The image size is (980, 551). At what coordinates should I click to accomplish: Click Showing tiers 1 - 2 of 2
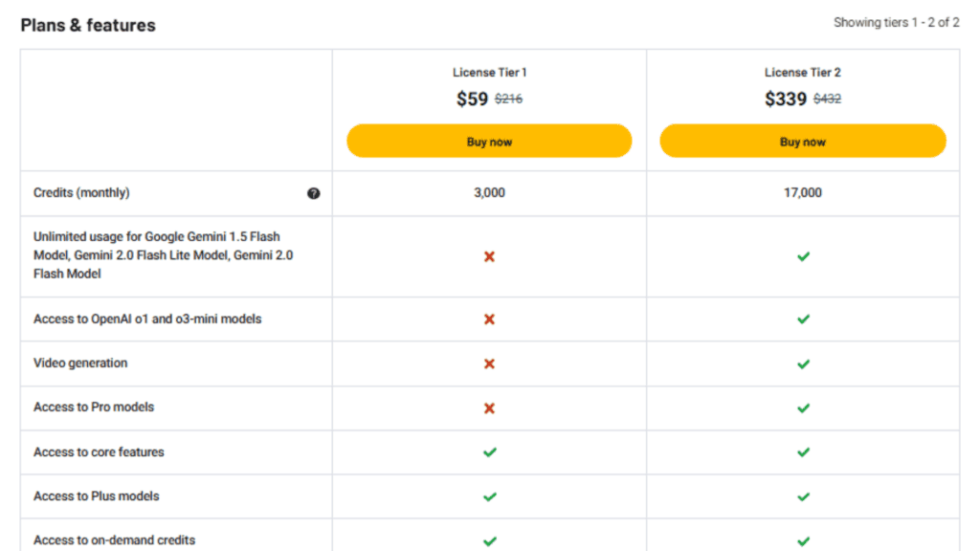[x=896, y=22]
